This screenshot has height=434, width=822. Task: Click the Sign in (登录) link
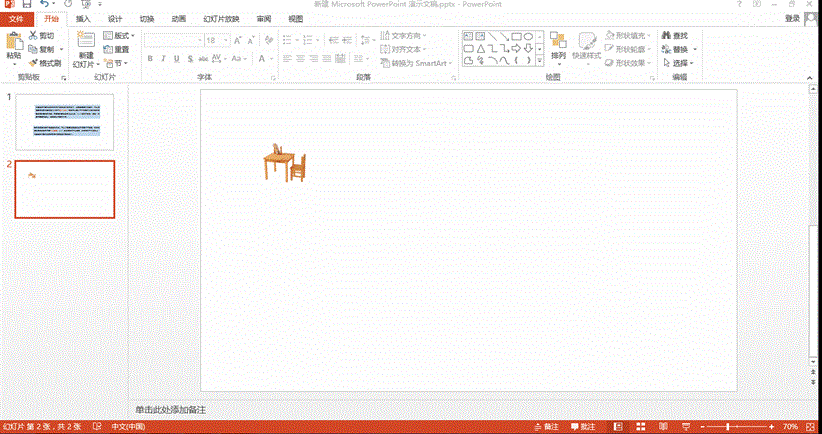click(792, 19)
